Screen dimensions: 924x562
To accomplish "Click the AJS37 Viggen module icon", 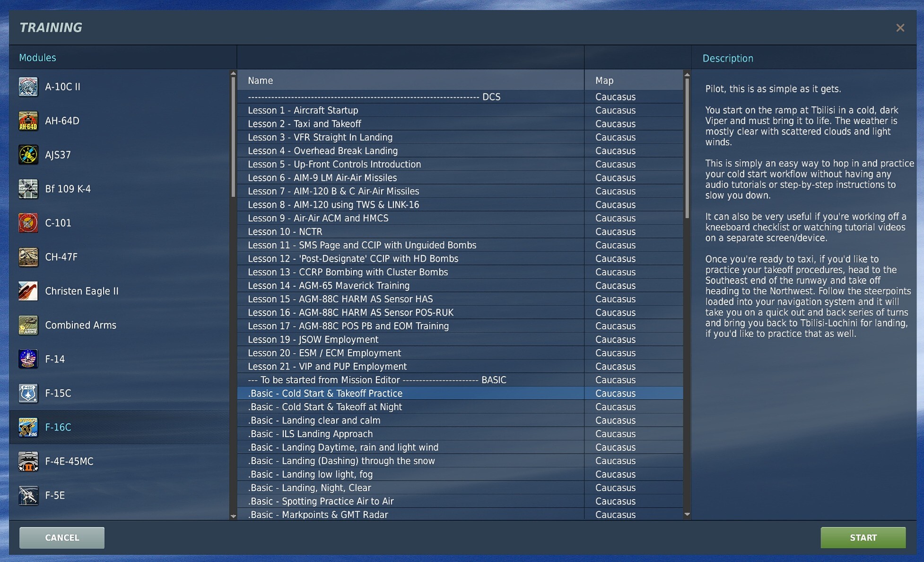I will [x=28, y=155].
